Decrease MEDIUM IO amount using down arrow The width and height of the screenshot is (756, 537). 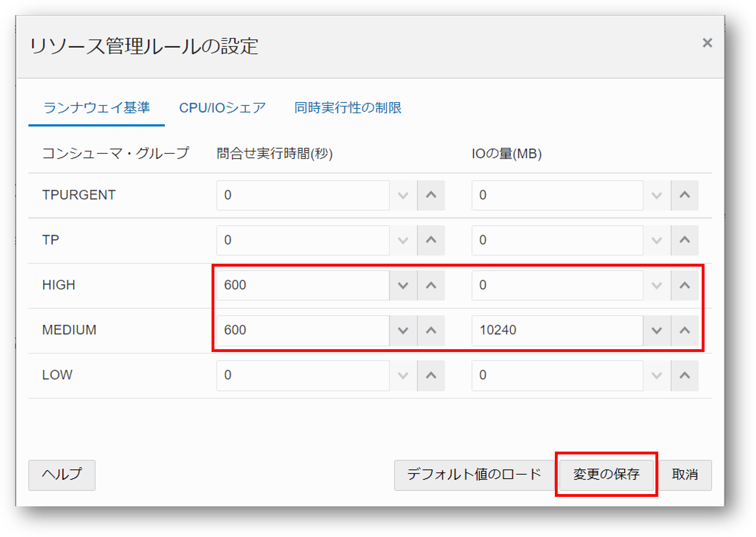656,330
